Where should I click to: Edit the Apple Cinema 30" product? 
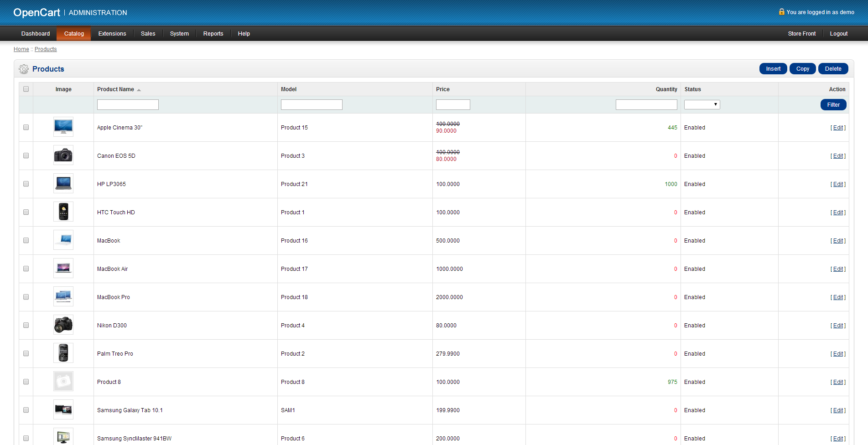click(x=838, y=128)
